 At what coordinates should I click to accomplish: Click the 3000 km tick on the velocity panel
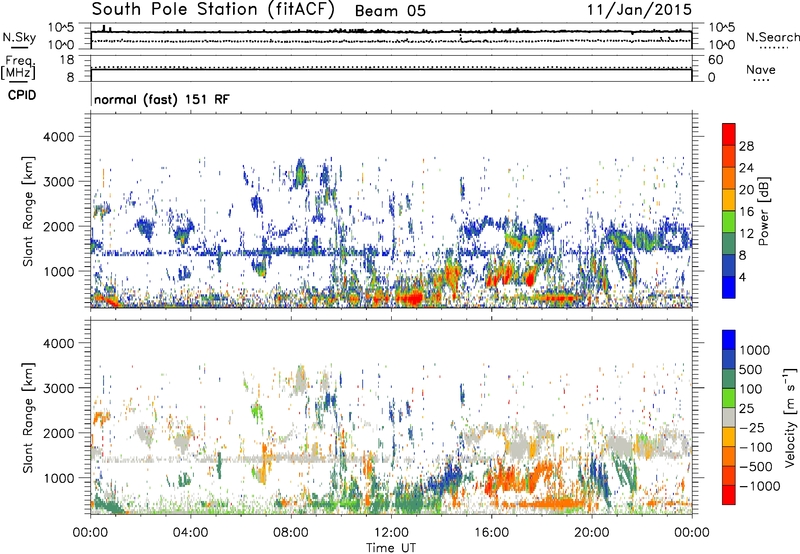click(x=58, y=388)
